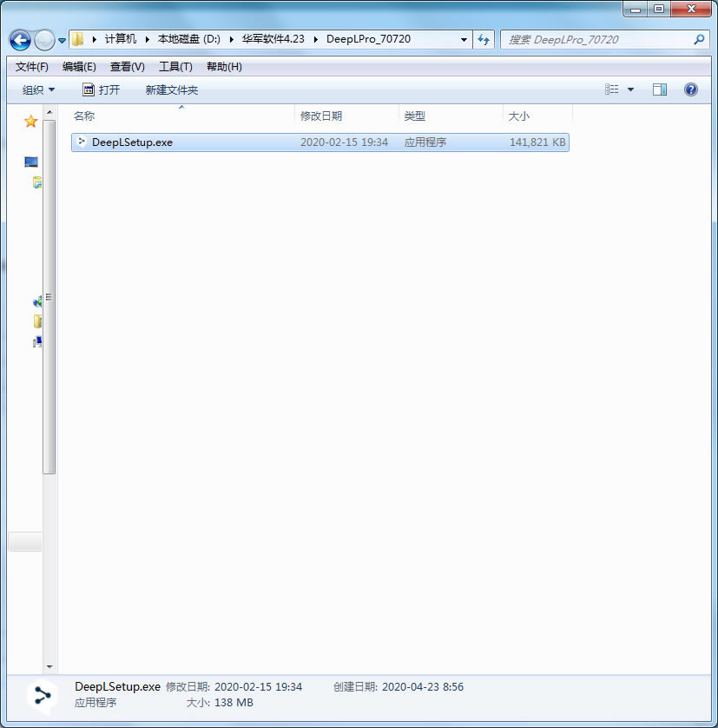Click libraries icon below desktop in sidebar

point(37,182)
